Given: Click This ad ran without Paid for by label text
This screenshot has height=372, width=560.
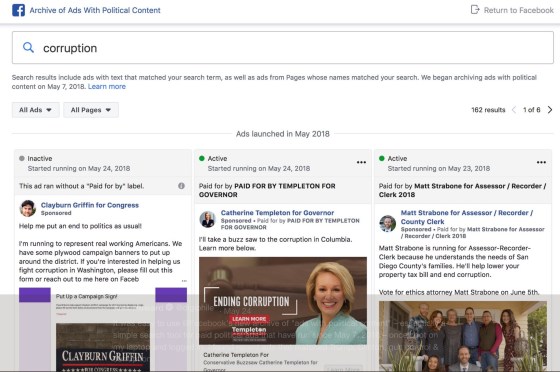Looking at the screenshot, I should coord(81,186).
